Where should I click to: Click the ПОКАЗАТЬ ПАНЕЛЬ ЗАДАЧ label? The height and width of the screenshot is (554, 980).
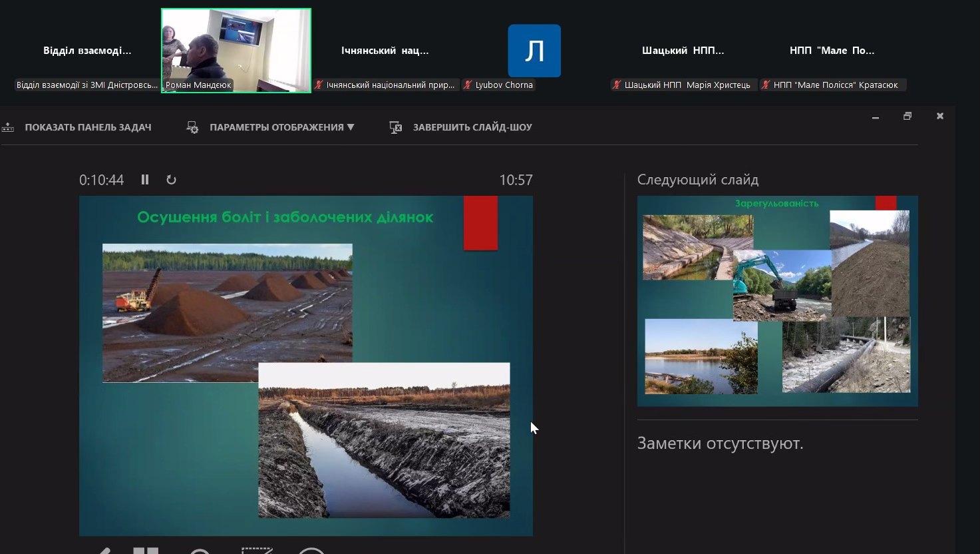tap(88, 127)
